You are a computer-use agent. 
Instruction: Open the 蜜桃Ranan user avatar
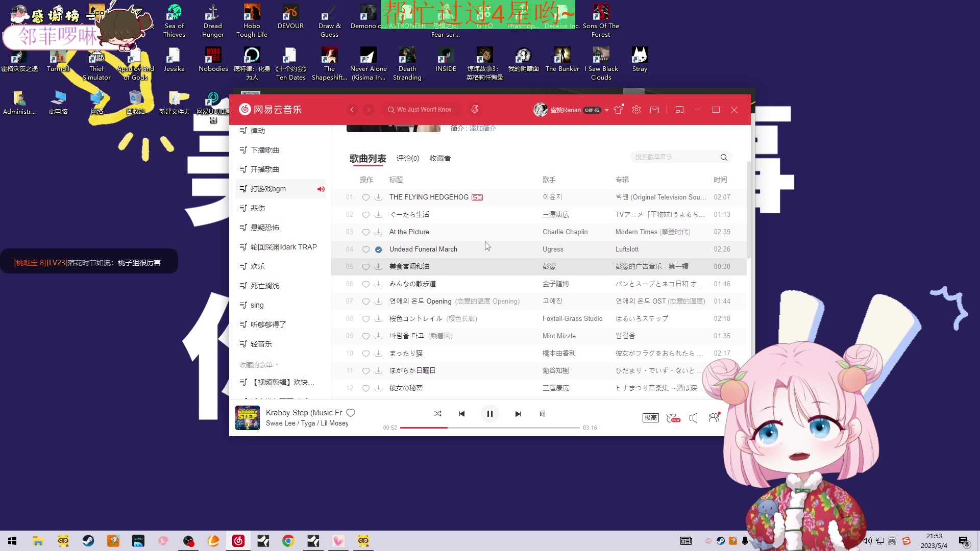pos(540,110)
